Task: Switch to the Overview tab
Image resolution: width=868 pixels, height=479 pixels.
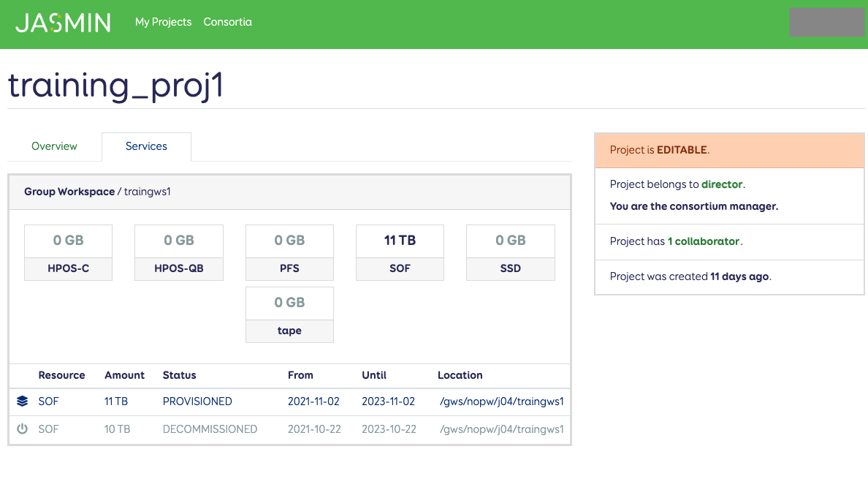Action: [x=54, y=146]
